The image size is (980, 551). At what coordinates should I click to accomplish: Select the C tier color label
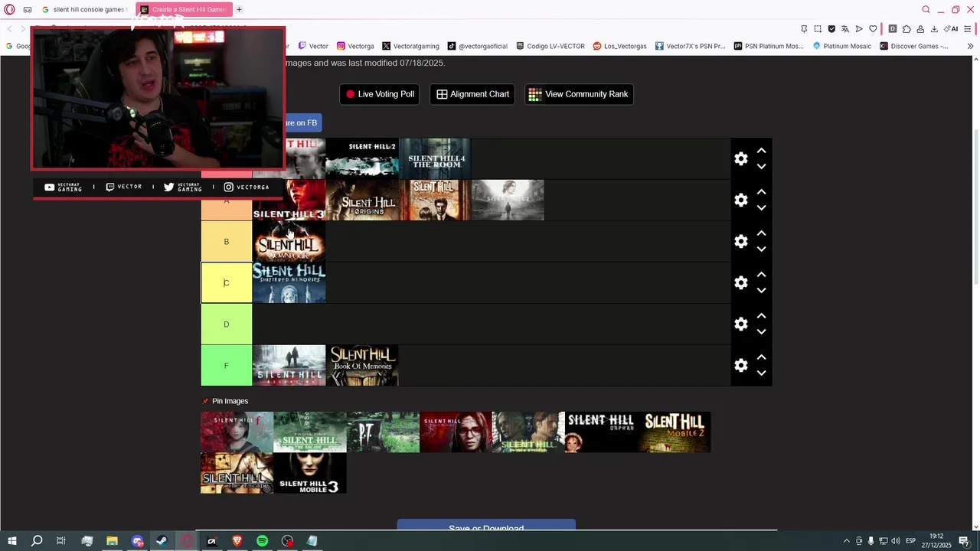click(226, 283)
